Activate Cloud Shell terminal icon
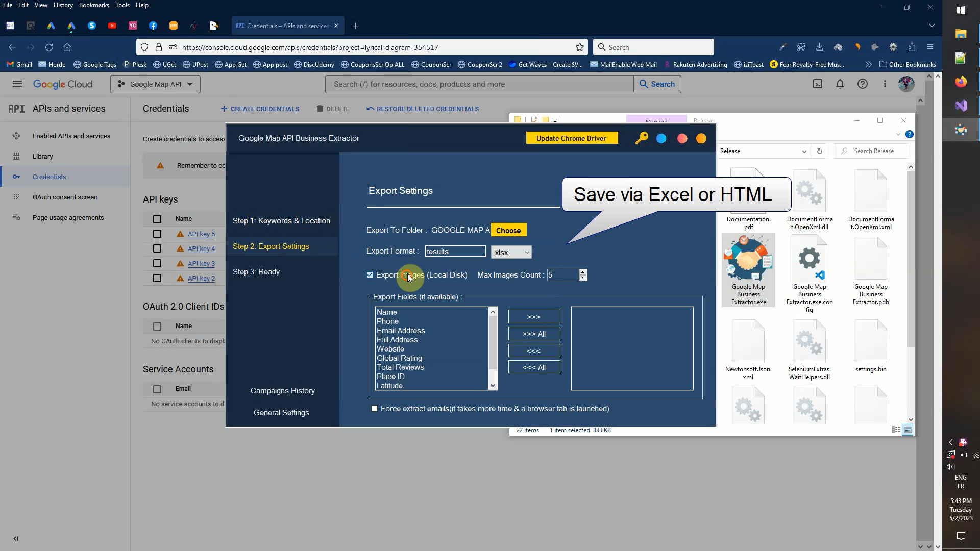The height and width of the screenshot is (551, 980). click(x=818, y=84)
